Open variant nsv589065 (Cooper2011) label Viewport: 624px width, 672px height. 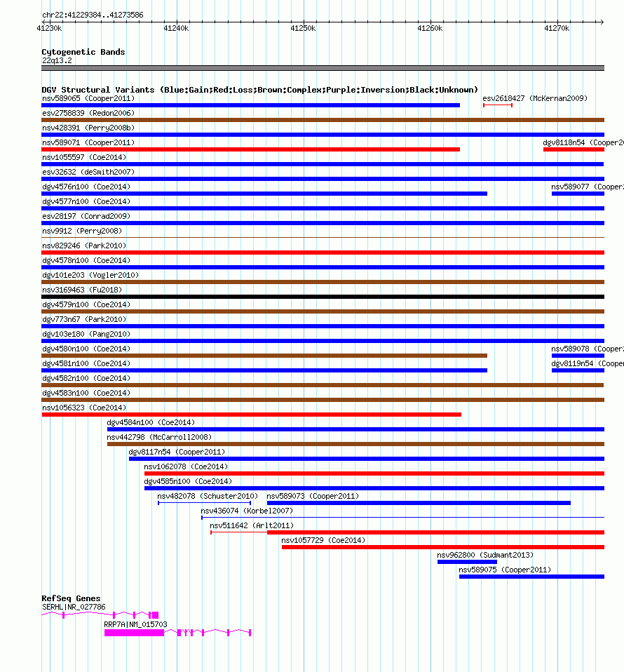tap(88, 99)
